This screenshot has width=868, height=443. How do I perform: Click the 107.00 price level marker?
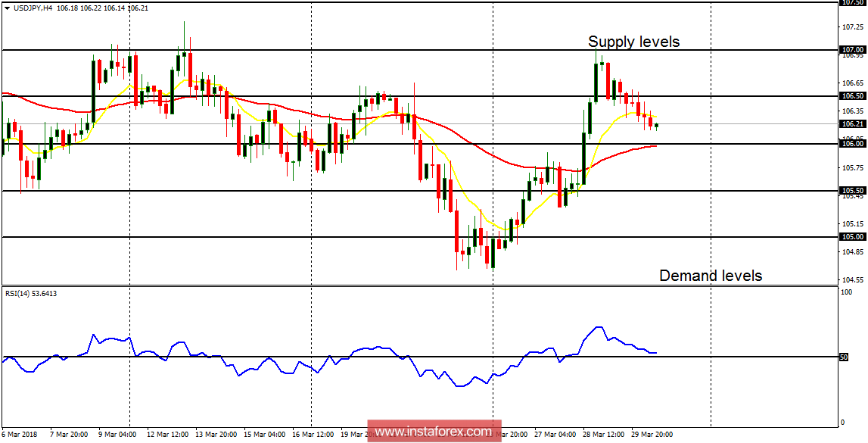point(854,49)
